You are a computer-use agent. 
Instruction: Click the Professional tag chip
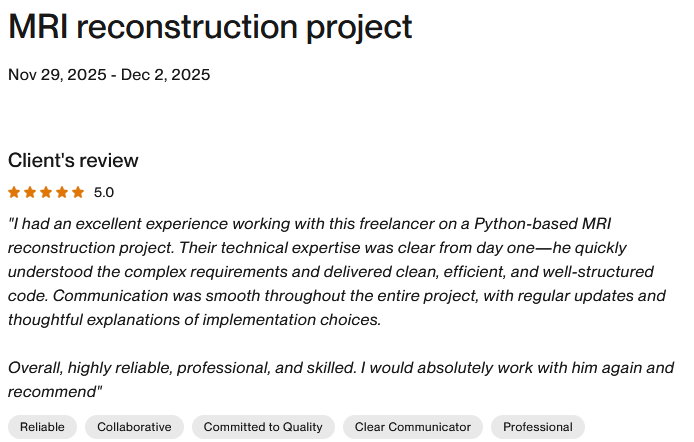coord(538,427)
